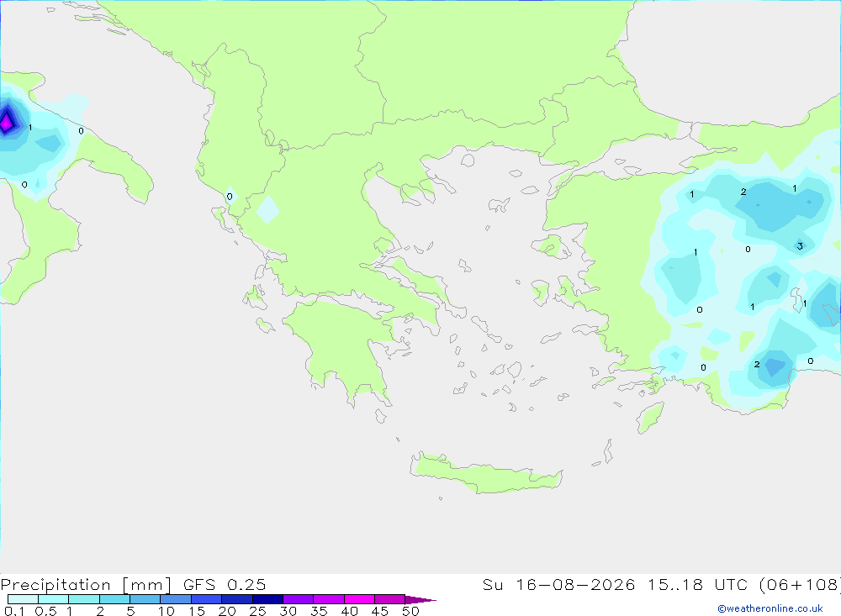The height and width of the screenshot is (616, 841).
Task: Open the weatheronline.co.uk copyright link
Action: click(770, 608)
